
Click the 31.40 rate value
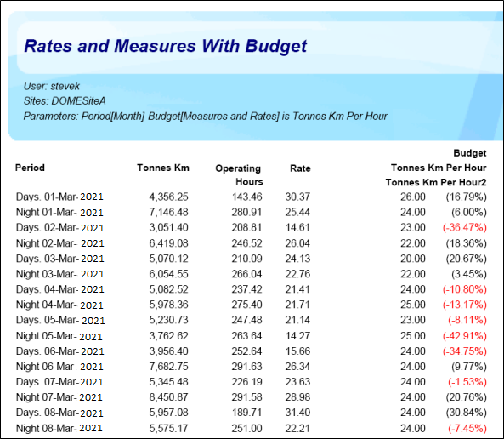297,413
